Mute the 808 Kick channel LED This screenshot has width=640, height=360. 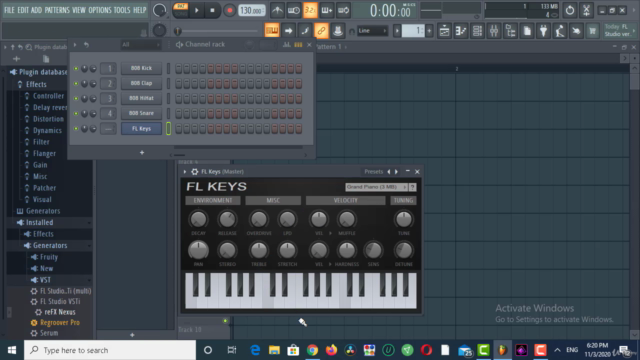pos(76,69)
